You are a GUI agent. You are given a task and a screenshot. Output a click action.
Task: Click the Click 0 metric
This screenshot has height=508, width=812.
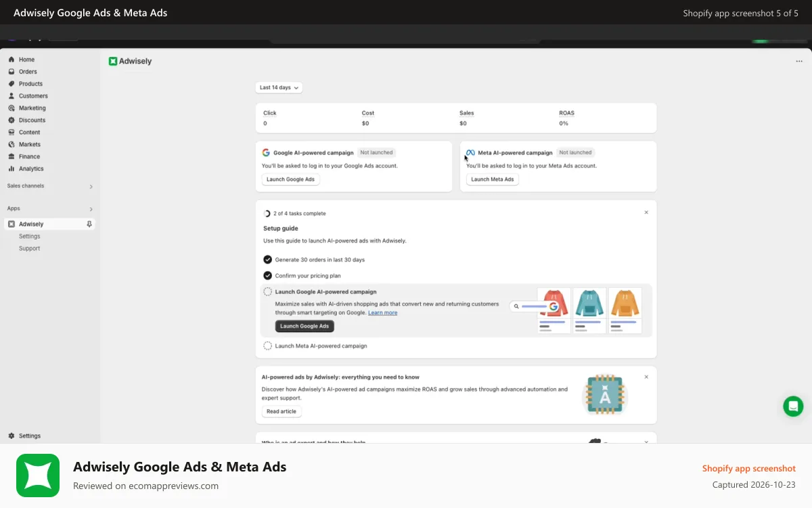(270, 119)
